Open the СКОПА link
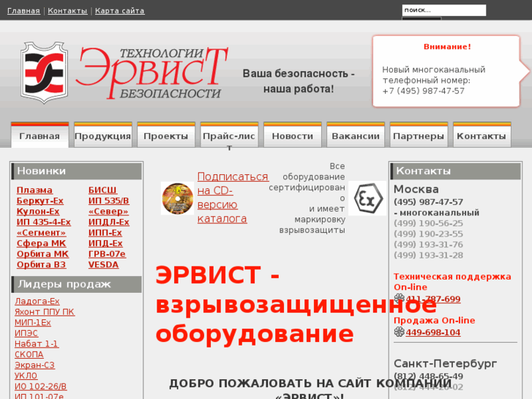Image resolution: width=532 pixels, height=399 pixels. 29,354
